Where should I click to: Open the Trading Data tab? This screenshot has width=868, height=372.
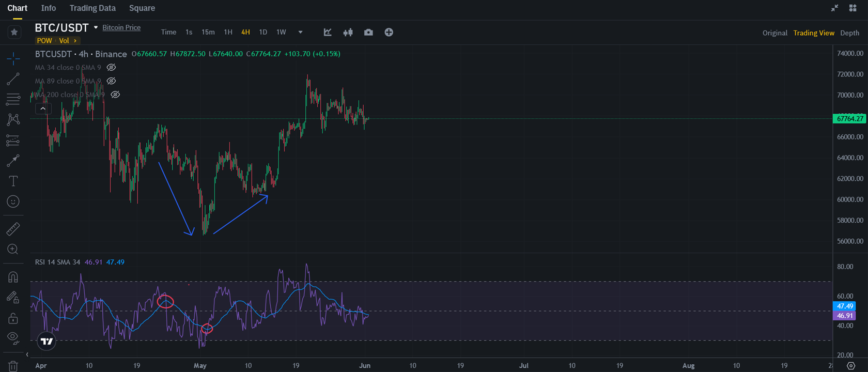point(92,8)
